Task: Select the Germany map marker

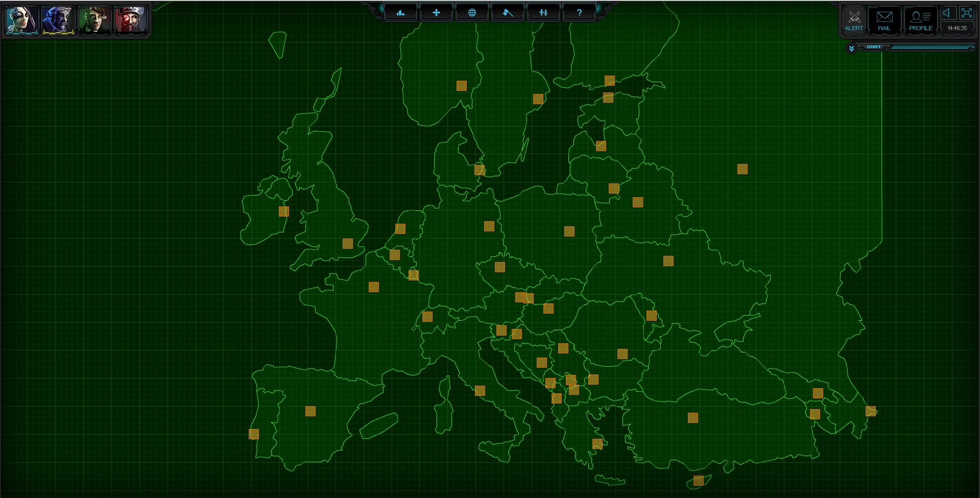Action: click(x=489, y=226)
